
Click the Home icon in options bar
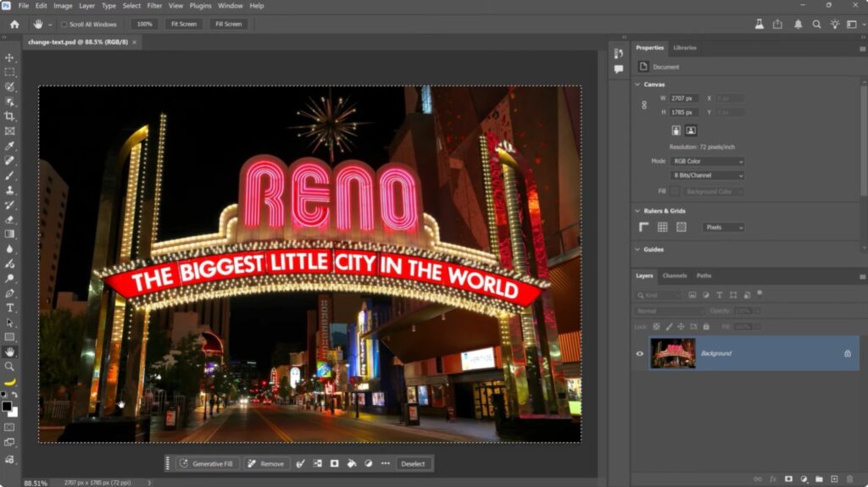click(14, 25)
